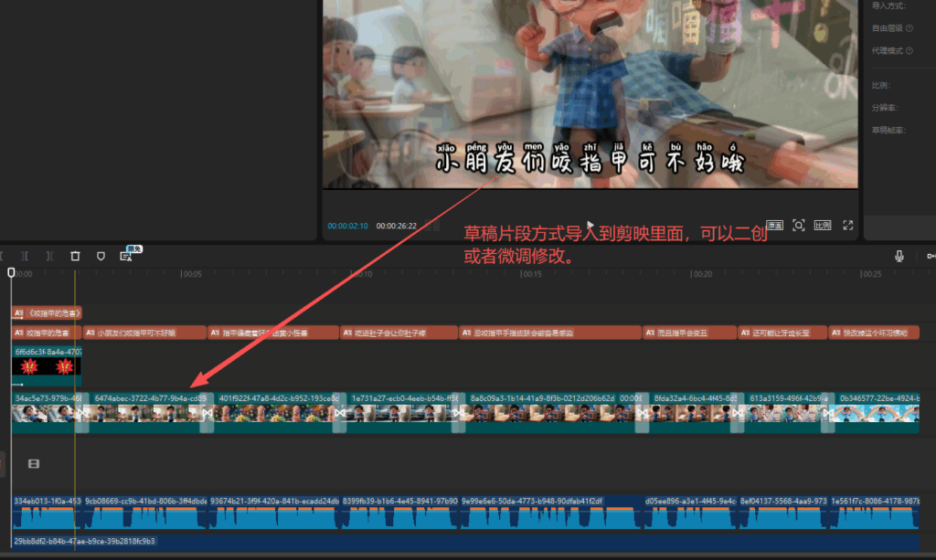Click the fullscreen icon under the preview
Image resolution: width=936 pixels, height=560 pixels.
pos(847,225)
